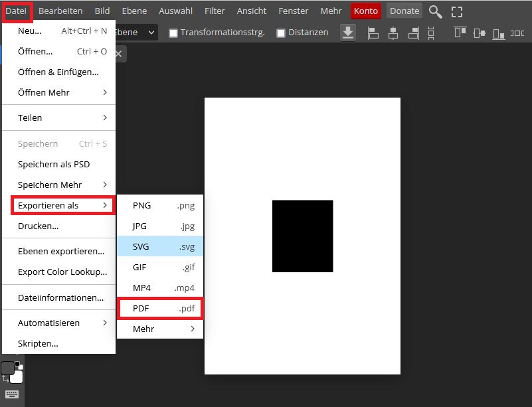532x407 pixels.
Task: Click the download arrow icon in the options bar
Action: point(348,33)
